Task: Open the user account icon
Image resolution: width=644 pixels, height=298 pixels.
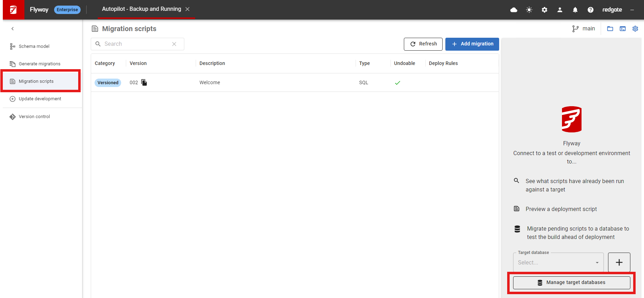Action: point(560,10)
